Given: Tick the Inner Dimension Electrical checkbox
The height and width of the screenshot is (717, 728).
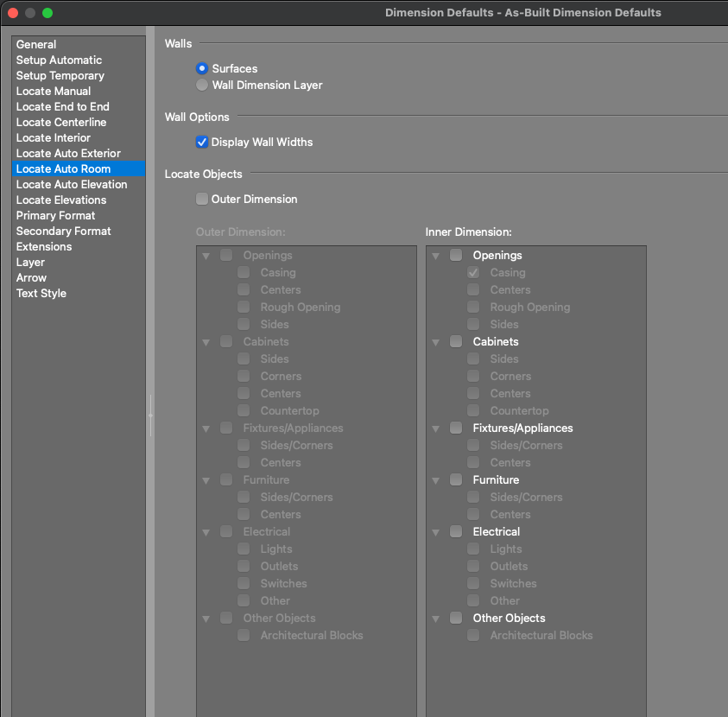Looking at the screenshot, I should pyautogui.click(x=456, y=531).
